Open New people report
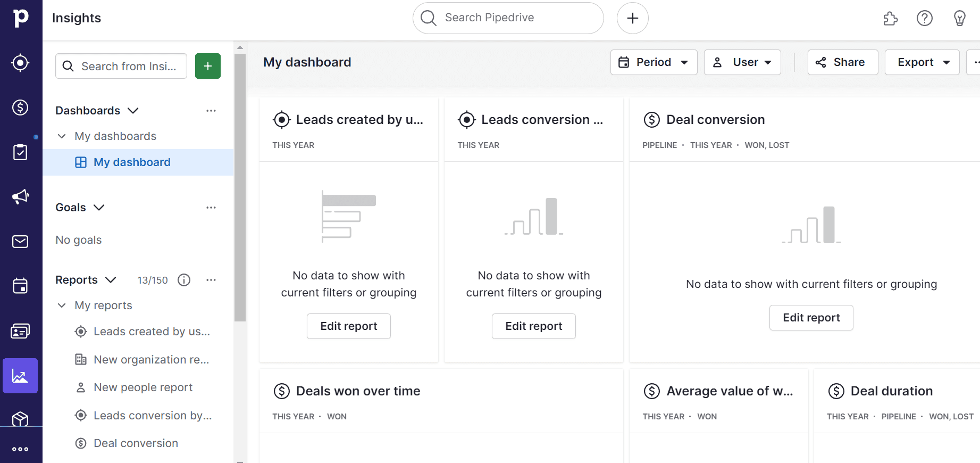980x463 pixels. (x=143, y=387)
